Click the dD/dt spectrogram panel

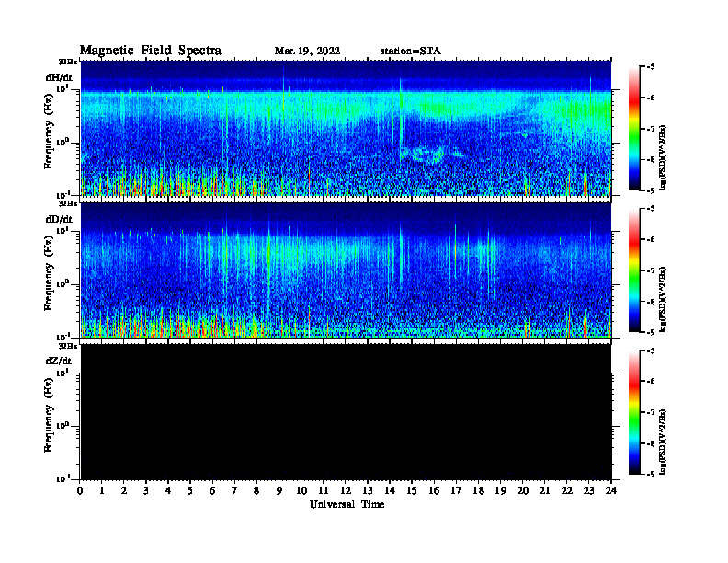346,270
